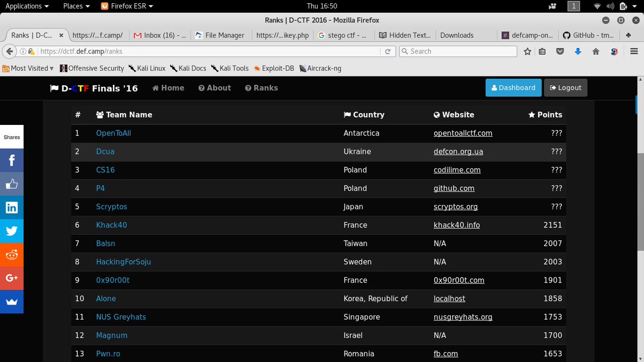Switch to the File Manager tab
This screenshot has height=362, width=644.
[x=220, y=35]
